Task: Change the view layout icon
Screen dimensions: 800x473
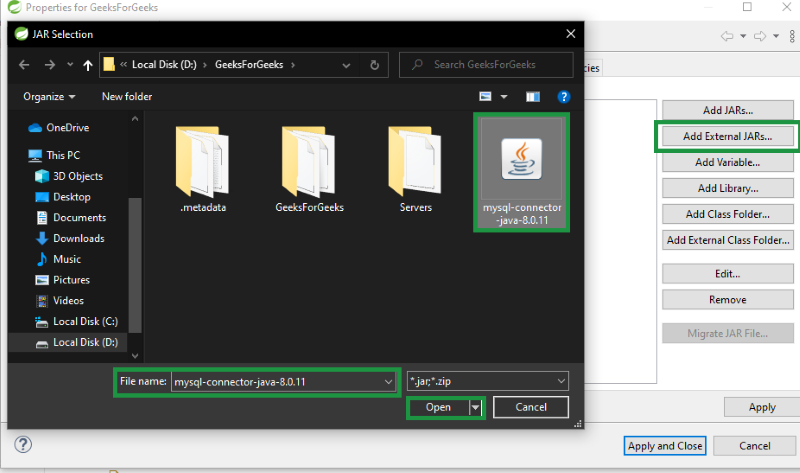Action: tap(485, 96)
